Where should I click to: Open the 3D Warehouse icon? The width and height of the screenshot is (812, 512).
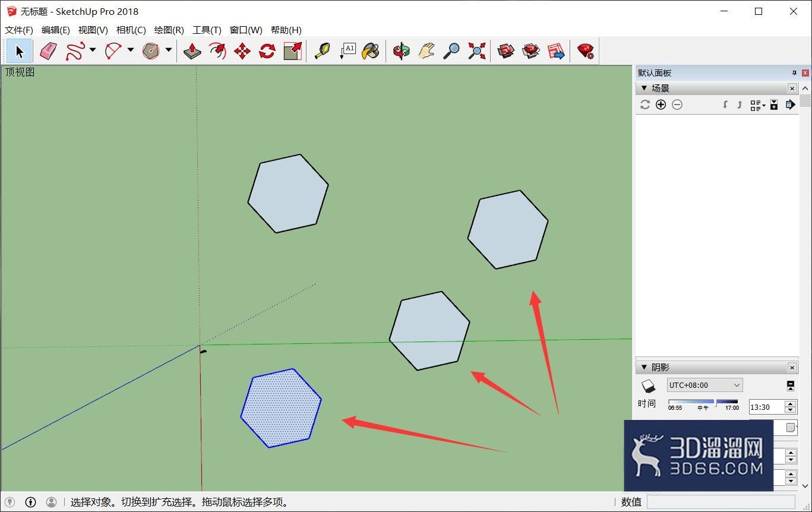[506, 51]
